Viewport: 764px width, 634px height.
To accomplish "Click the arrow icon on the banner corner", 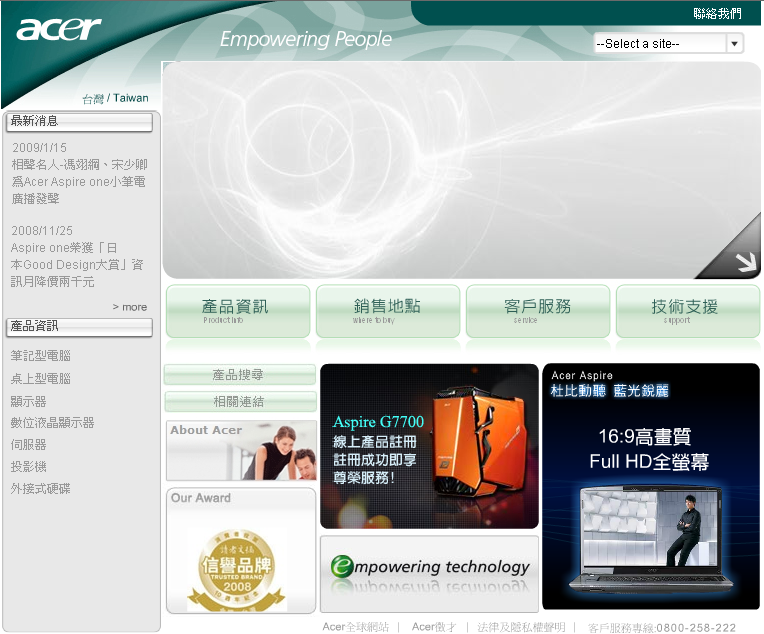I will (746, 261).
